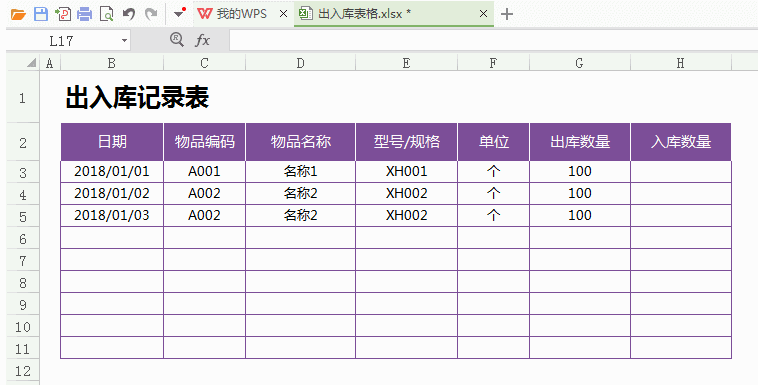758x385 pixels.
Task: Select row 2 header
Action: point(22,143)
